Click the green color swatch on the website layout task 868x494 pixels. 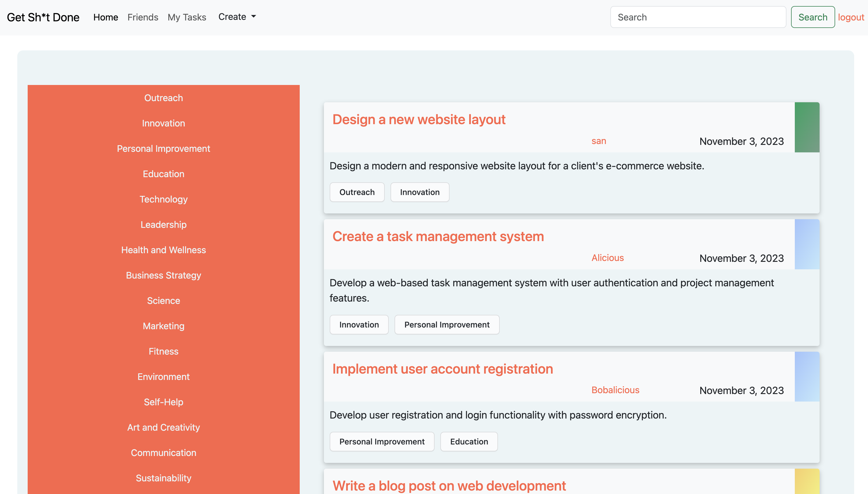[x=807, y=127]
